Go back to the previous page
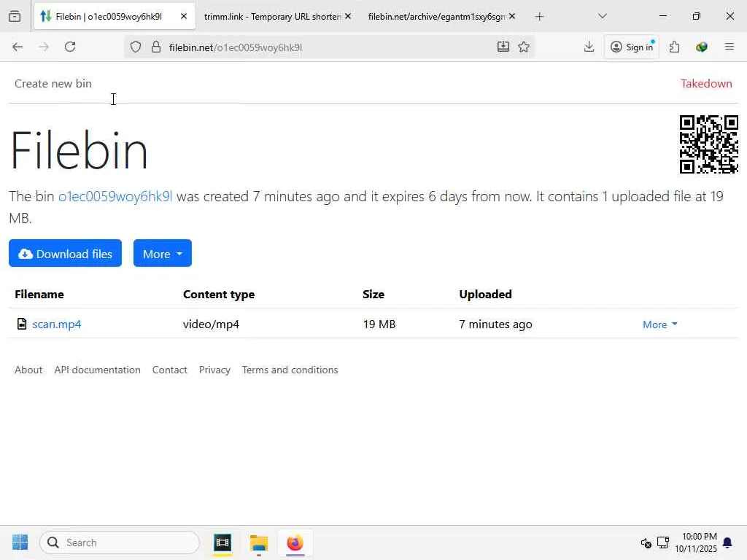Screen dimensions: 747x560 (18, 47)
